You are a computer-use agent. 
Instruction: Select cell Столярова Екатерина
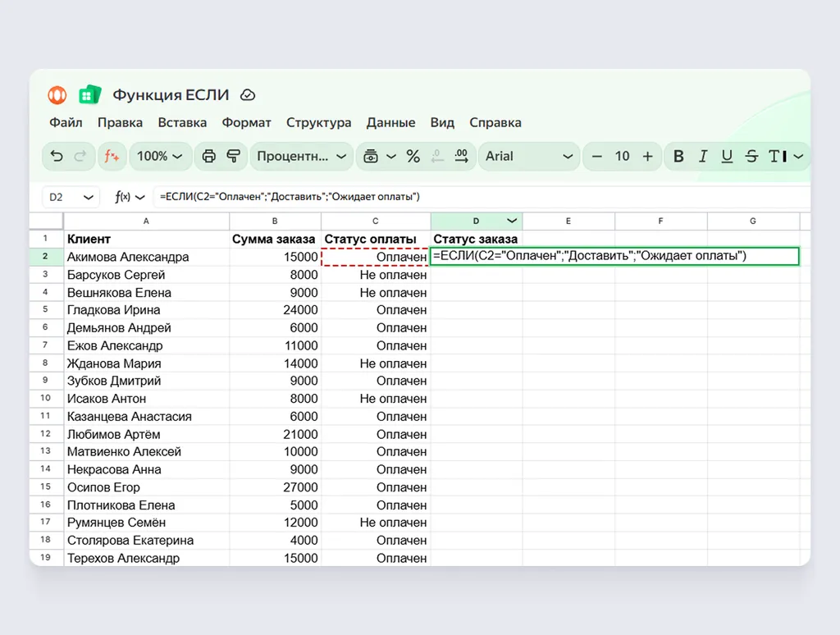tap(146, 540)
